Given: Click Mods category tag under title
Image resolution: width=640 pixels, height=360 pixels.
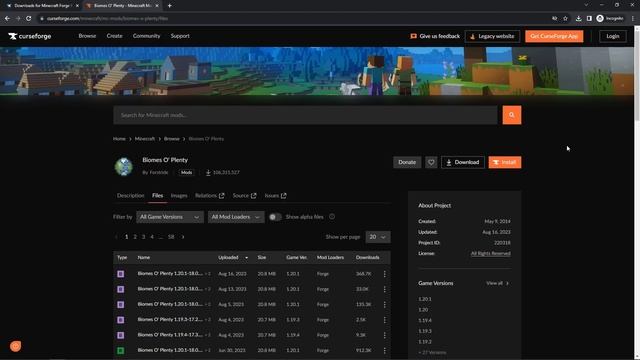Looking at the screenshot, I should 187,173.
